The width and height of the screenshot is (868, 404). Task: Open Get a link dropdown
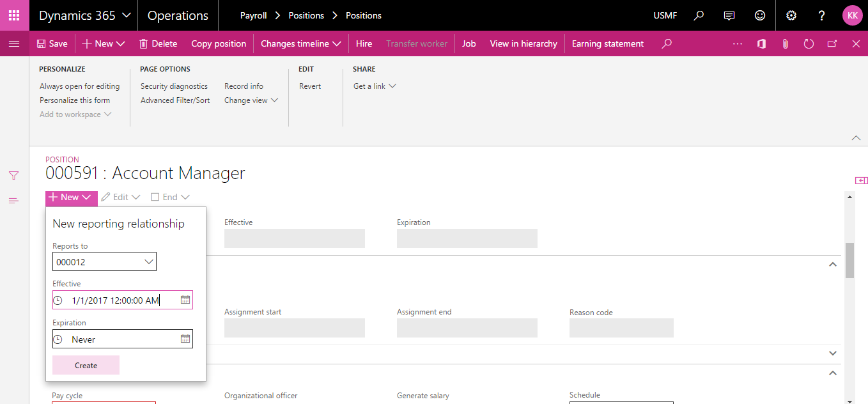click(375, 86)
